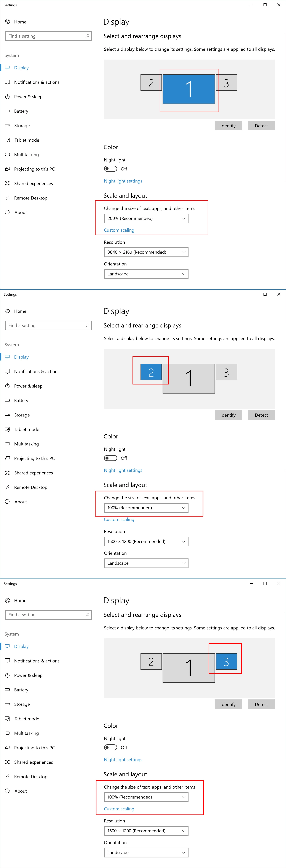Select Home in display-2-selected window sidebar
Image resolution: width=286 pixels, height=868 pixels.
tap(20, 311)
